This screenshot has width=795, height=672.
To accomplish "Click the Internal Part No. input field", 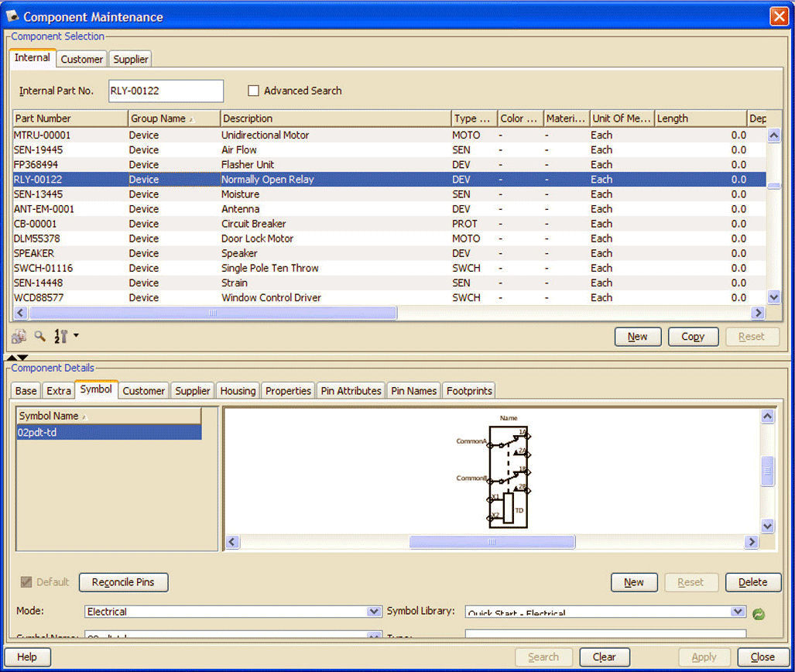I will [x=166, y=91].
